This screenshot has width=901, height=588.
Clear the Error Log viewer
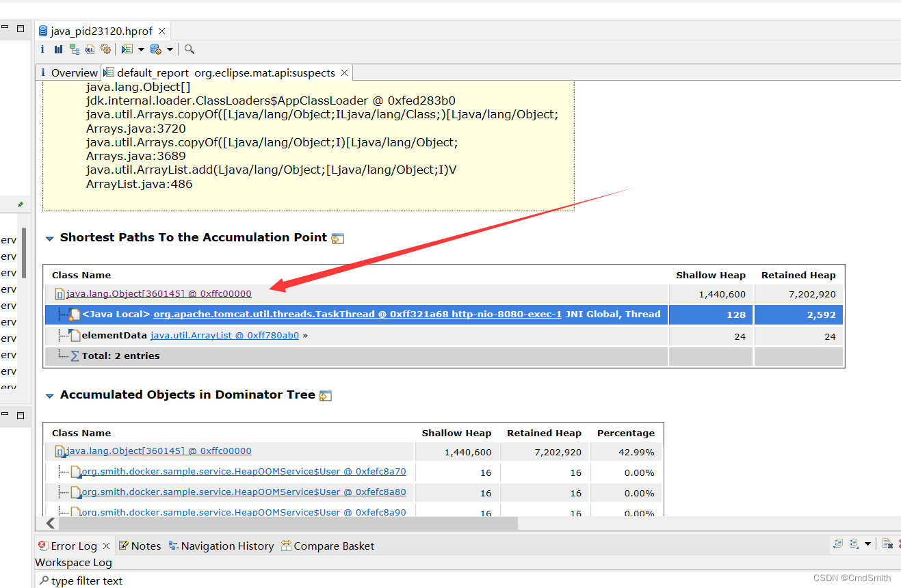point(887,544)
